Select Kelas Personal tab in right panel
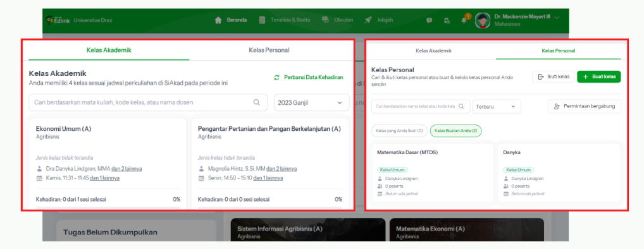644x249 pixels. [558, 51]
